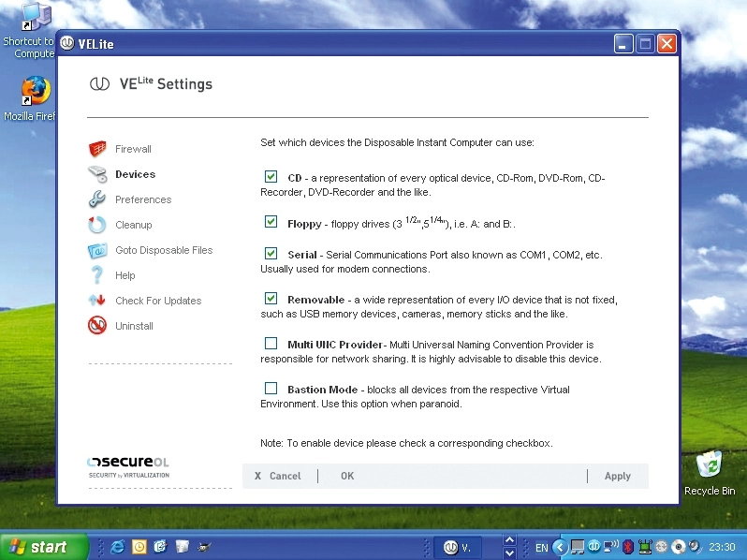Click the Help question mark icon
Image resolution: width=747 pixels, height=560 pixels.
97,275
